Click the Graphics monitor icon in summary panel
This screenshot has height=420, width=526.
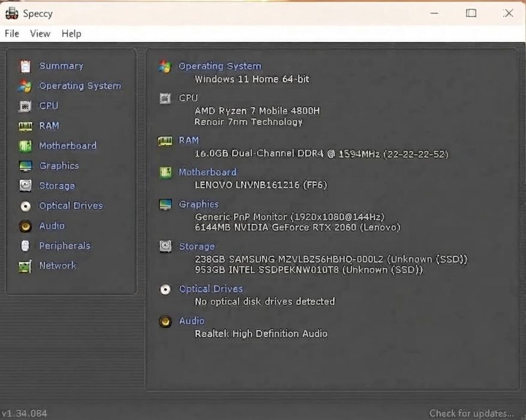166,204
